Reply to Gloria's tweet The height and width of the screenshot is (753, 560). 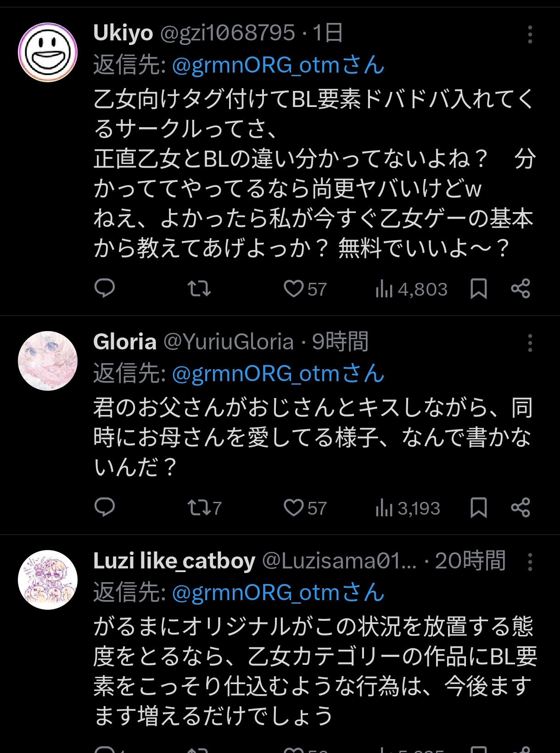click(105, 507)
